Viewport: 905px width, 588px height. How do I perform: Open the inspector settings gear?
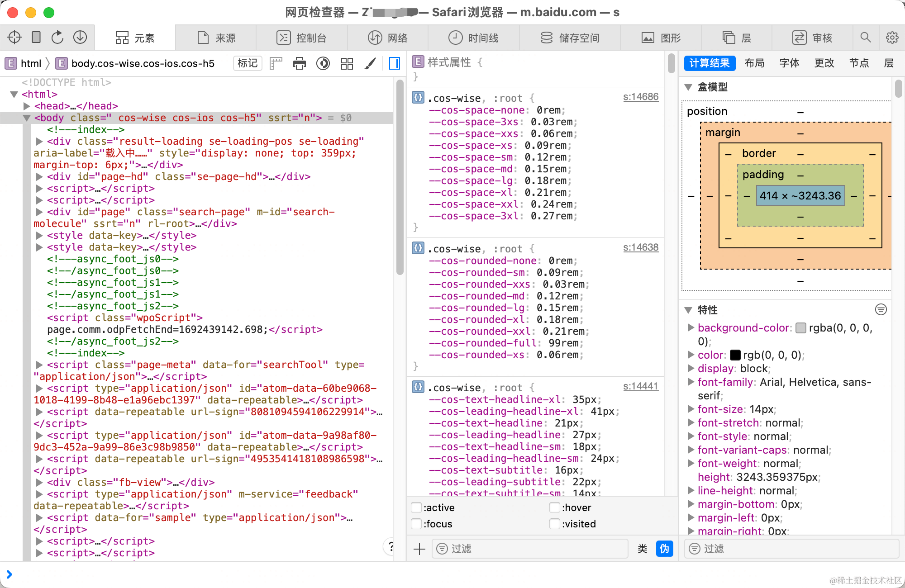(891, 38)
